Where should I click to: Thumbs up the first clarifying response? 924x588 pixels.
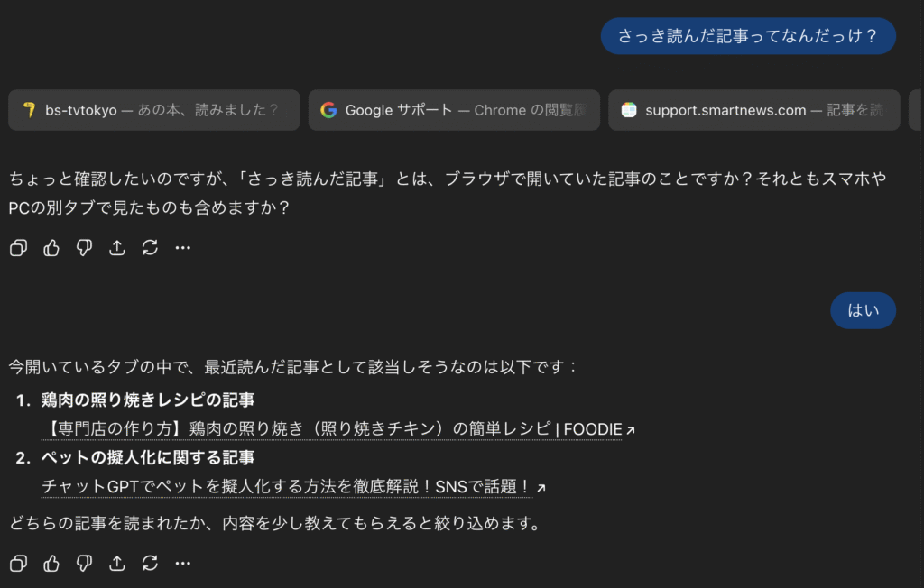click(51, 248)
